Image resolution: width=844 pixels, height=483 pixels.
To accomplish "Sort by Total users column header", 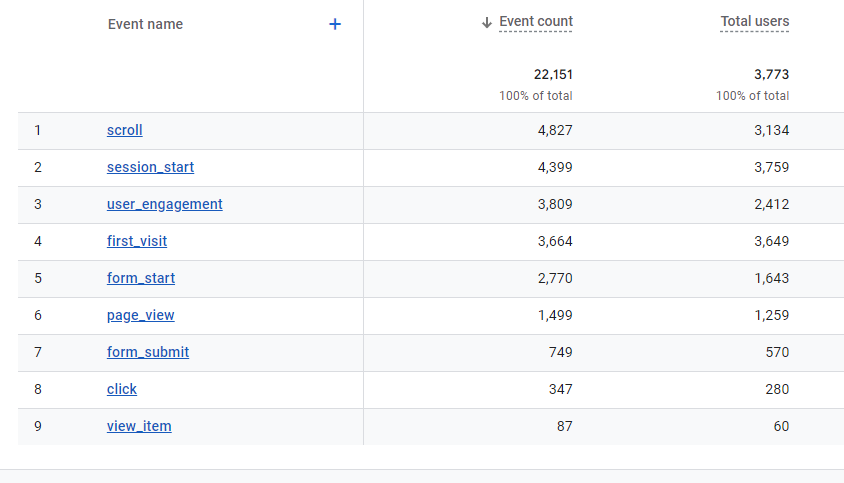I will click(755, 22).
